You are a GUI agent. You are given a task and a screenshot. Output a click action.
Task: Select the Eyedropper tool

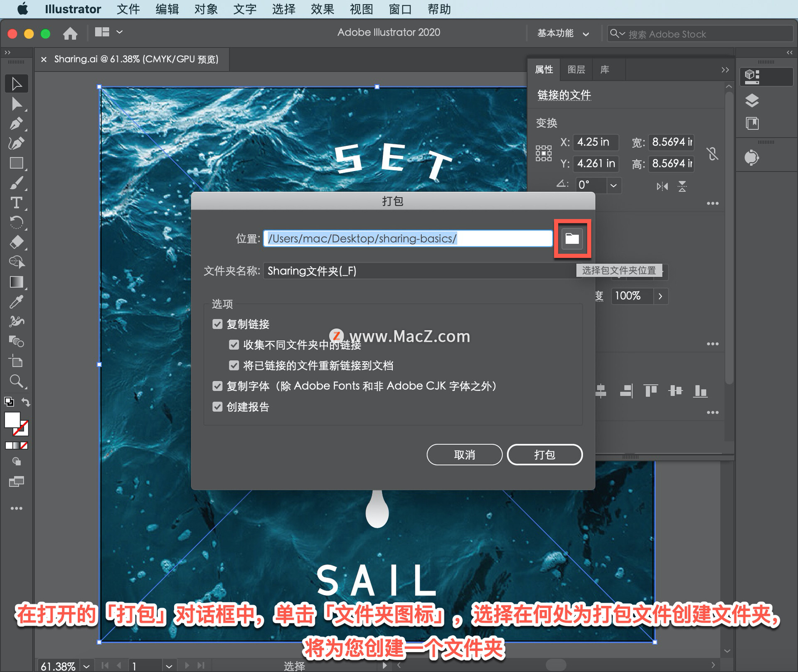click(x=17, y=302)
